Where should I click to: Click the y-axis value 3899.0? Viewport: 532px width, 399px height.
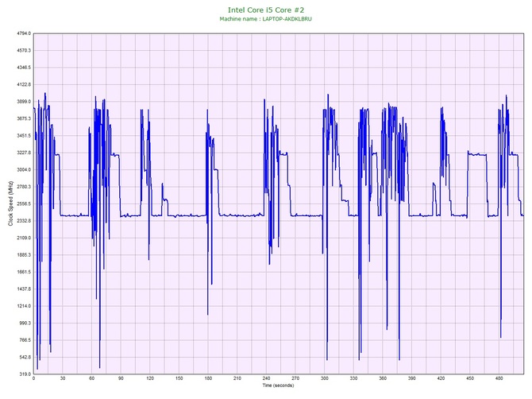(x=24, y=102)
